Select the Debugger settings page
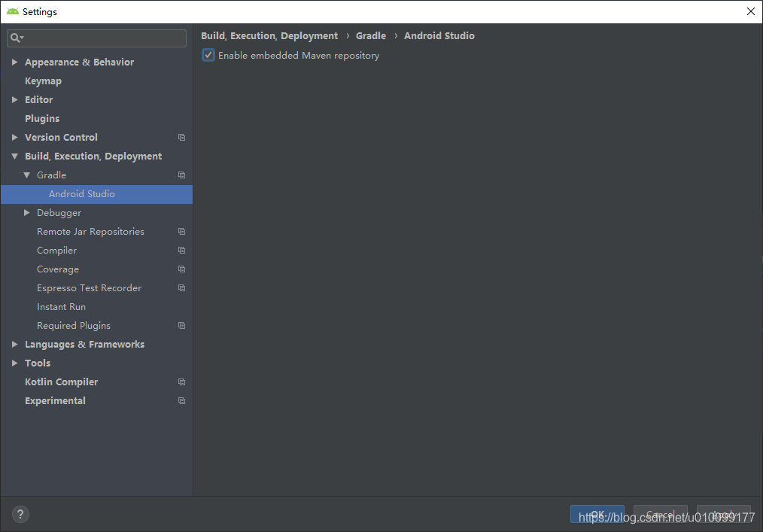The height and width of the screenshot is (532, 763). pyautogui.click(x=59, y=212)
